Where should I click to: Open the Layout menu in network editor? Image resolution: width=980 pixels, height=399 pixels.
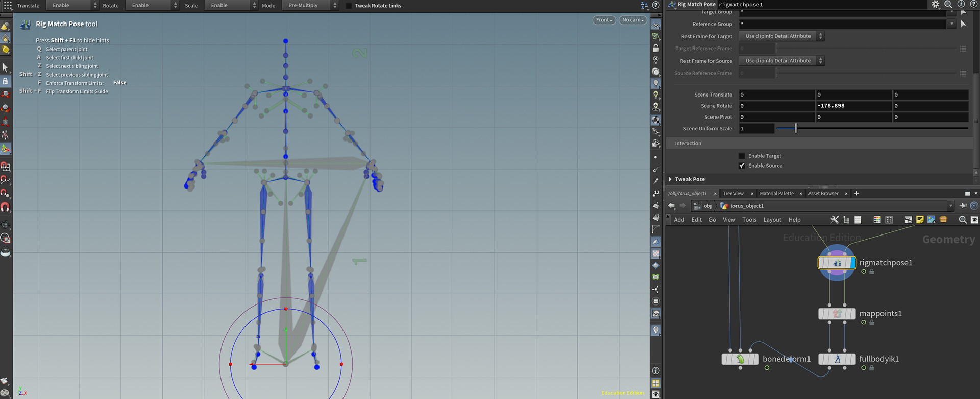[772, 220]
